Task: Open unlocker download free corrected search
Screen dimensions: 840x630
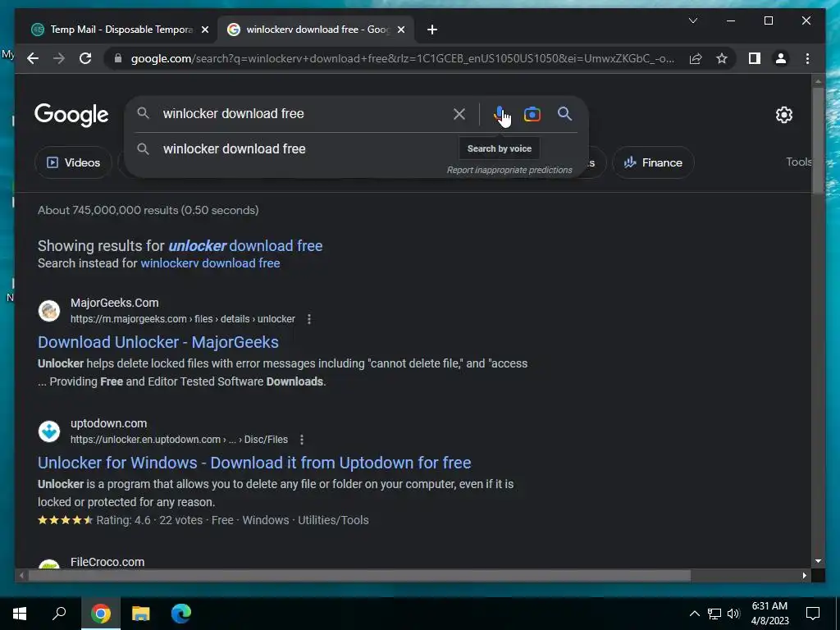Action: pos(245,246)
